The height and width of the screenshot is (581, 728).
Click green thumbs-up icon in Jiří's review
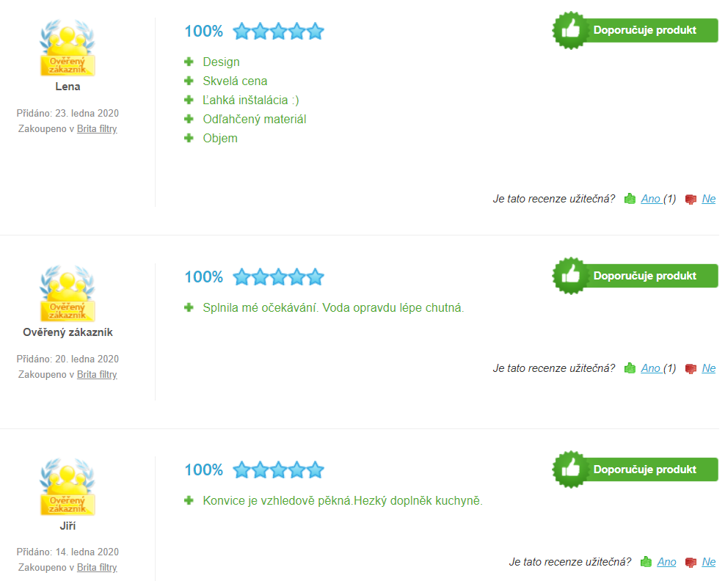click(646, 562)
